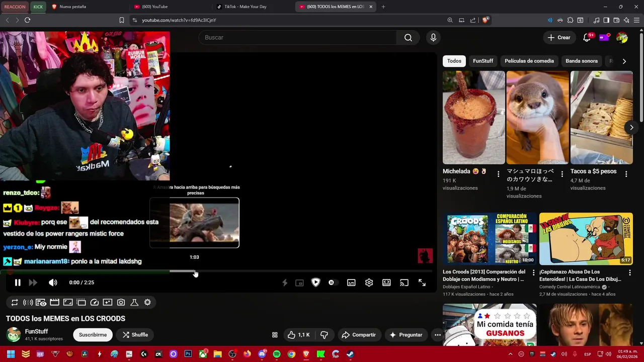Viewport: 644px width, 362px height.
Task: Open options for Los Croods recommended video
Action: coord(533,273)
